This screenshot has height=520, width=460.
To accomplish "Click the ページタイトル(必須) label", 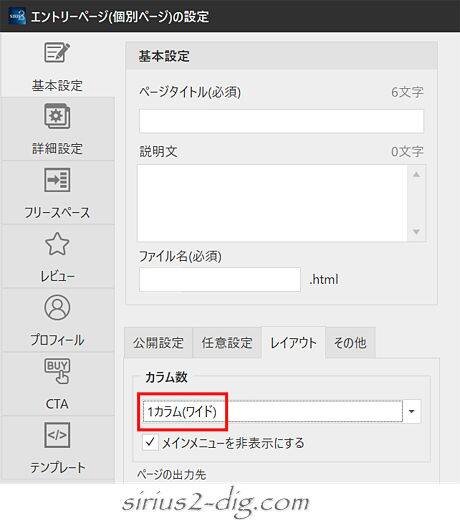I will 190,92.
